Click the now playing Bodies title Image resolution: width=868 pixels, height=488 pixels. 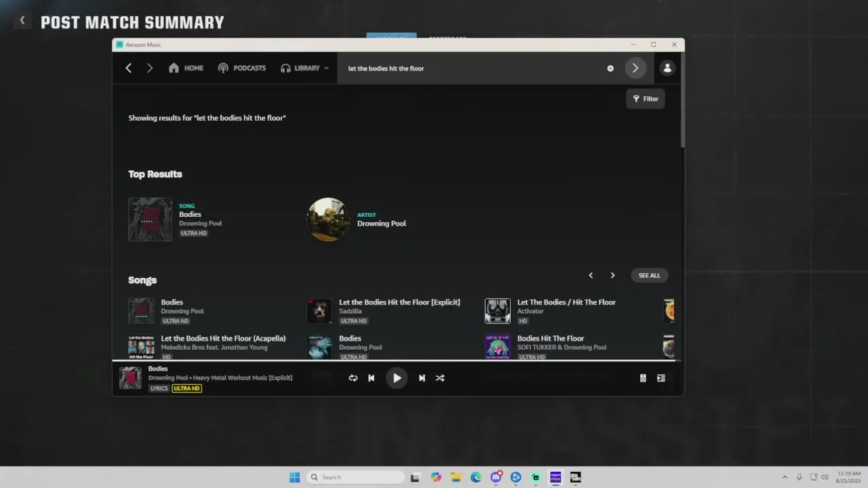pos(158,369)
